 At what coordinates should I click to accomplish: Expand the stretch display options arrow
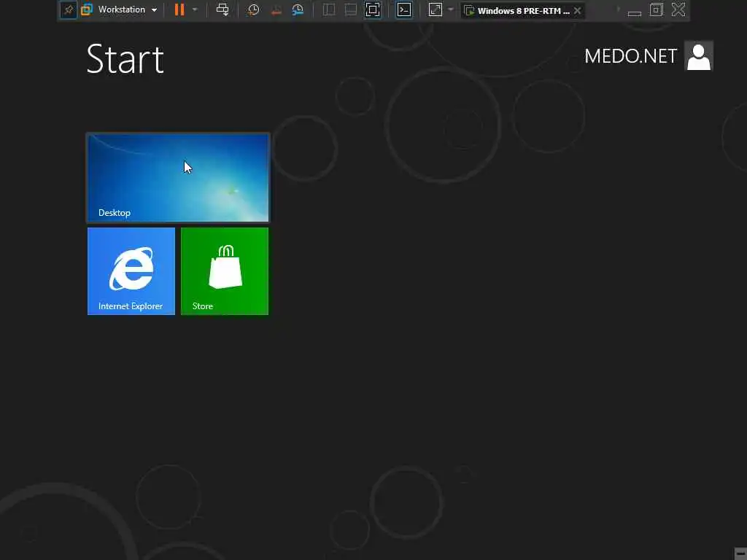coord(451,9)
